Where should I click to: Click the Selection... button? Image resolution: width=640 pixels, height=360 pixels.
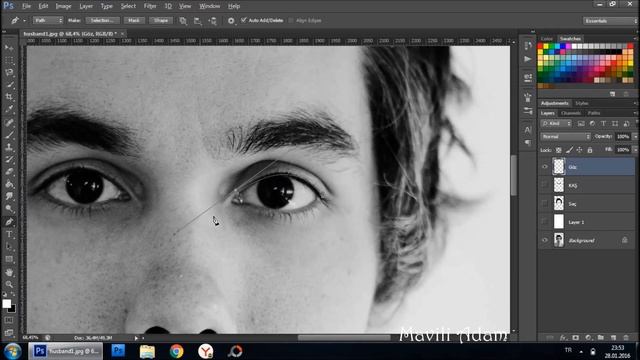click(102, 20)
